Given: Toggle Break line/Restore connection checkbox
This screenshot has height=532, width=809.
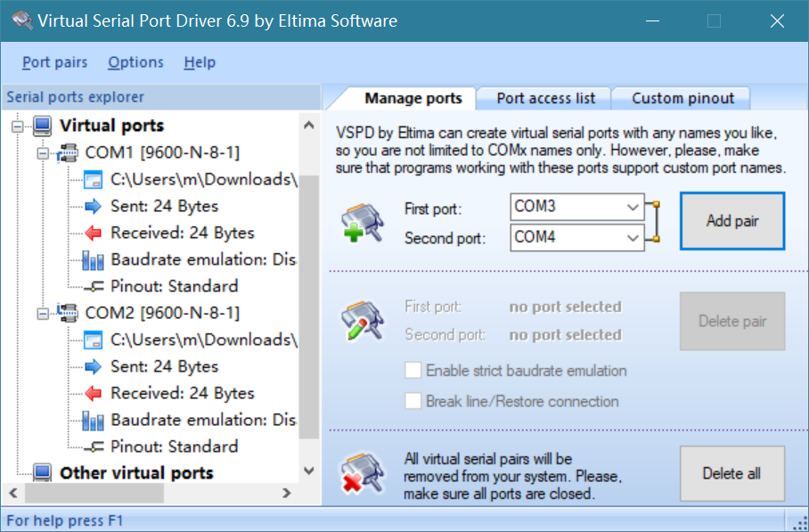Looking at the screenshot, I should [413, 401].
